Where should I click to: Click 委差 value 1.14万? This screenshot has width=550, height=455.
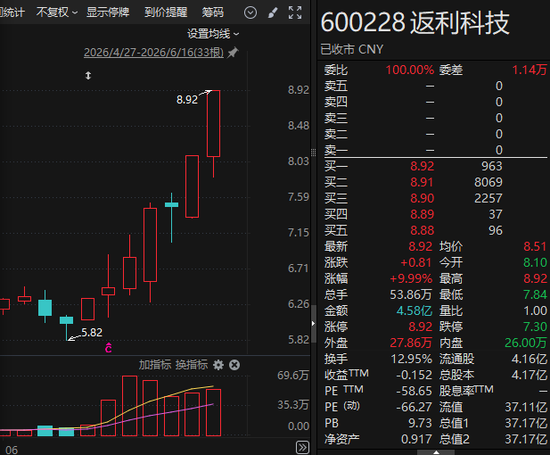tap(529, 70)
